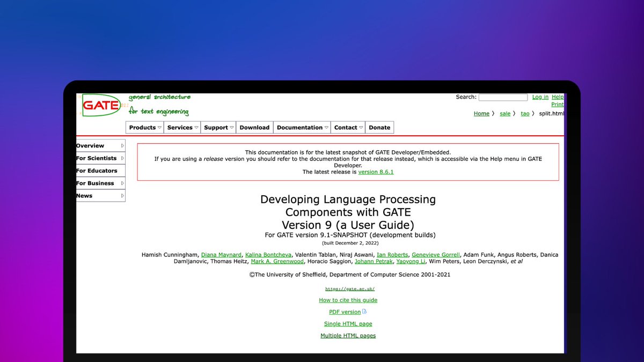Go to the Home breadcrumb

coord(481,114)
